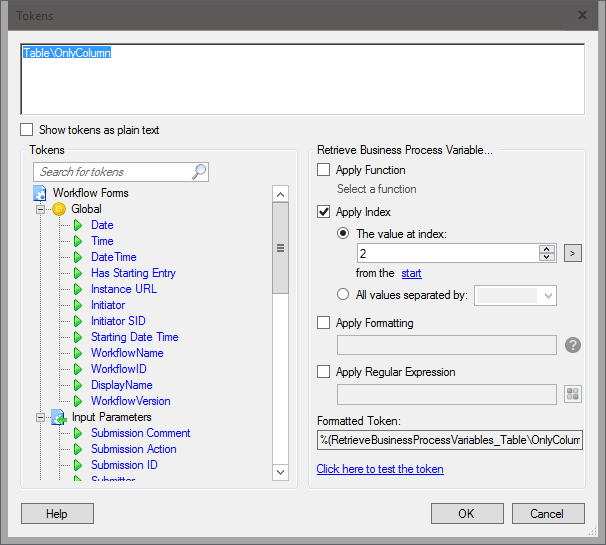Increase the index value with the up stepper

pos(547,249)
